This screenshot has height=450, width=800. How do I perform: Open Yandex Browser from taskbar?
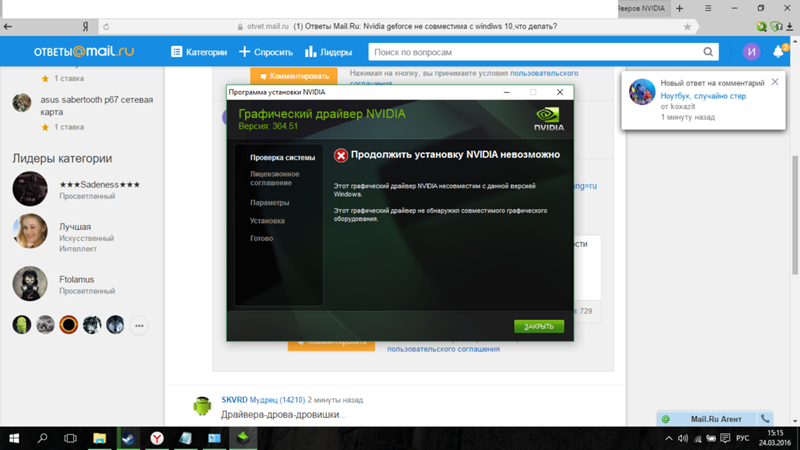[157, 438]
